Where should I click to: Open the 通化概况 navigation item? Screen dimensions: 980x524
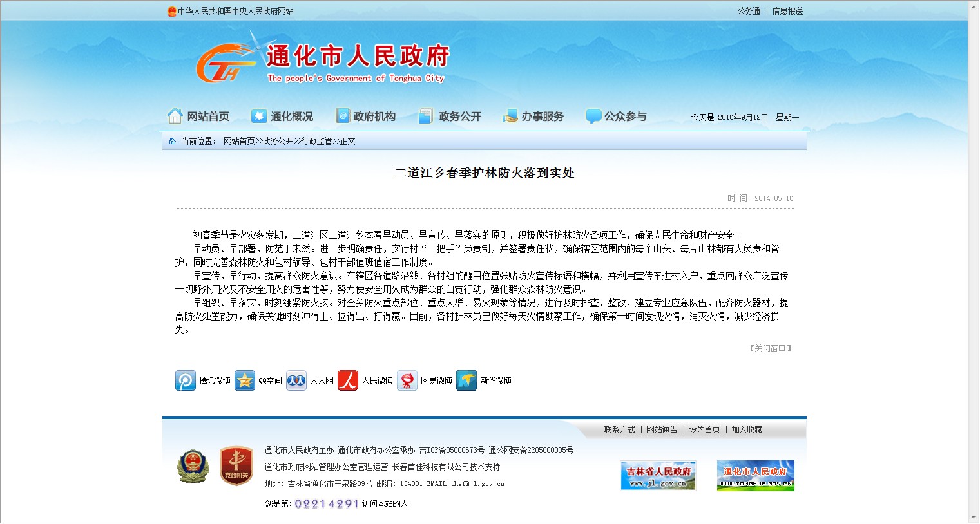(282, 117)
